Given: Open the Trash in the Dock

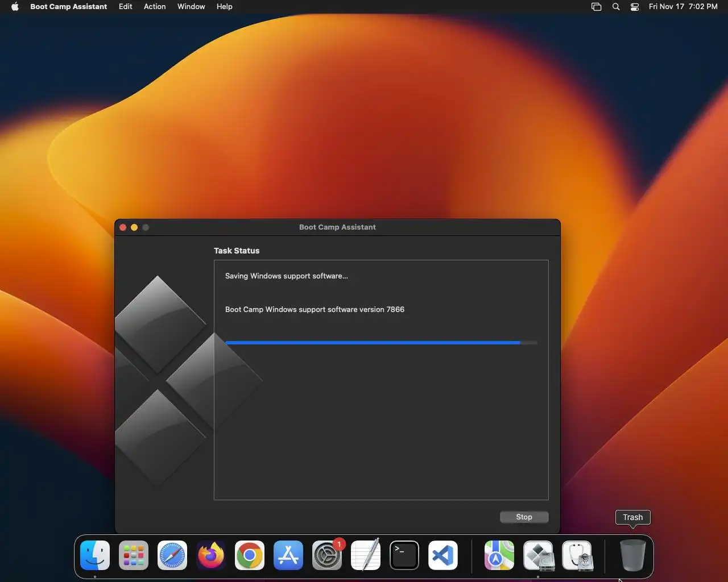Looking at the screenshot, I should point(632,555).
